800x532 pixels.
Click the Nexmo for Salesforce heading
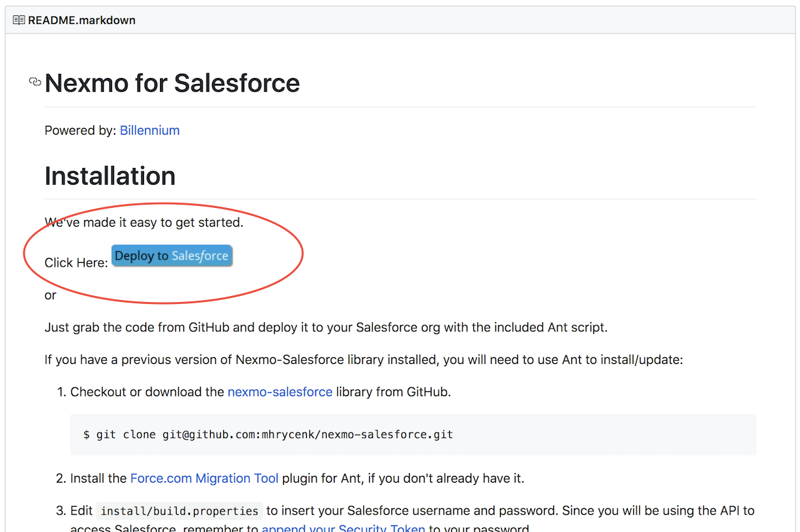(x=172, y=83)
